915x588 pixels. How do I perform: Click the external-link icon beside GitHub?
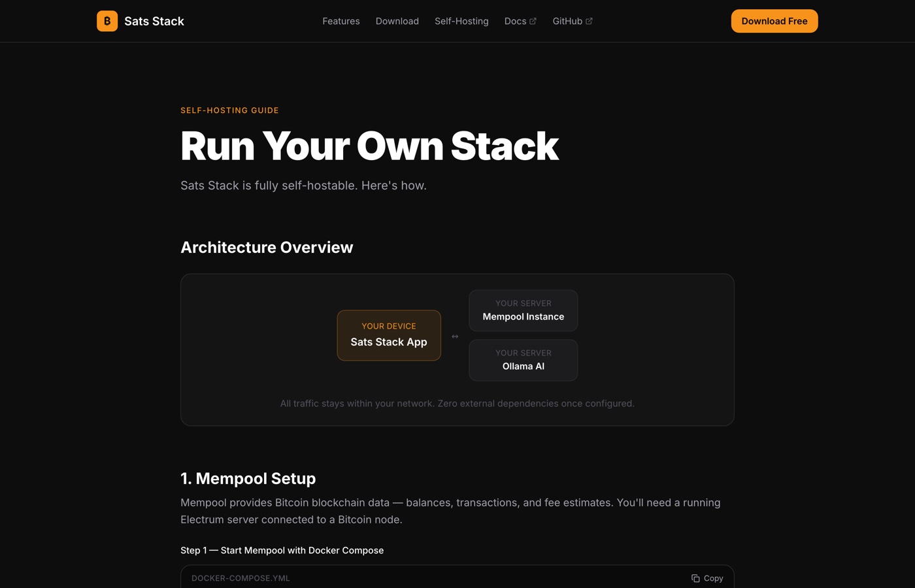coord(589,21)
